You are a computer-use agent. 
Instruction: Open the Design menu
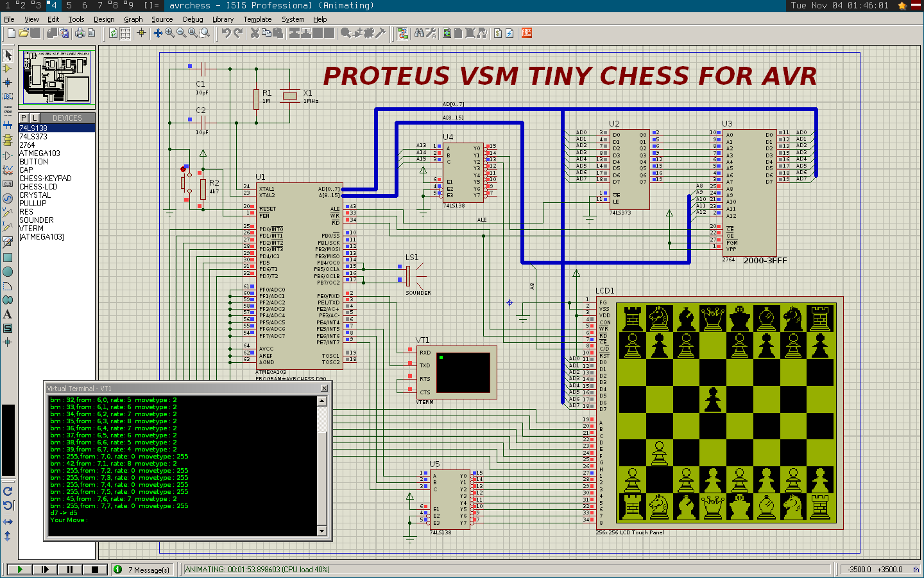tap(104, 19)
